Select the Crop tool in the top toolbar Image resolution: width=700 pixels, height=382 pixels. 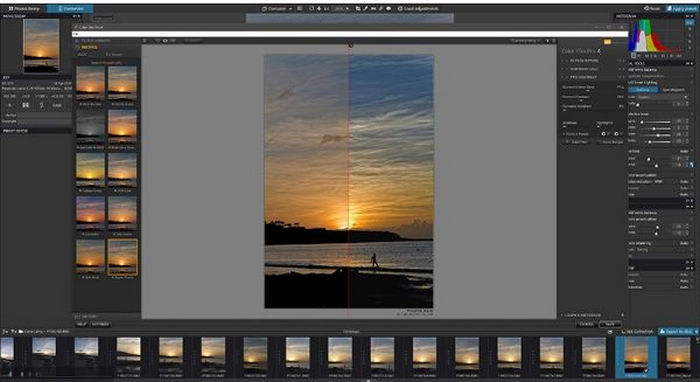click(358, 8)
